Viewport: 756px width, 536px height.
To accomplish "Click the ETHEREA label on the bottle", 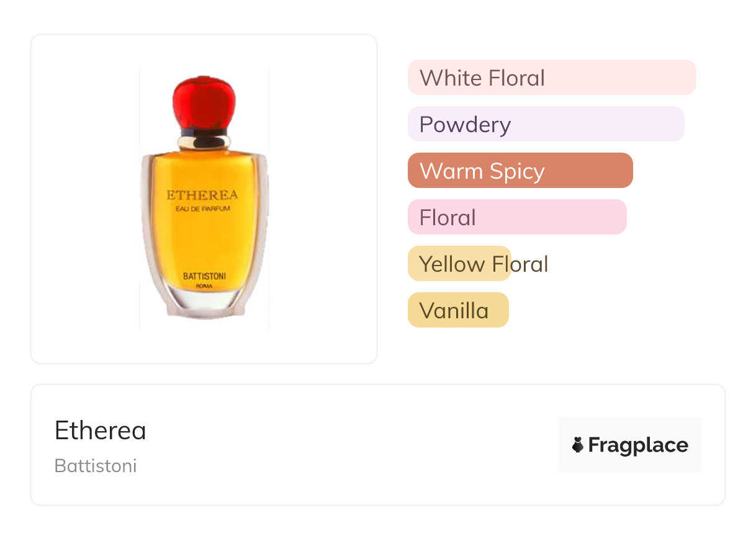I will (x=202, y=195).
